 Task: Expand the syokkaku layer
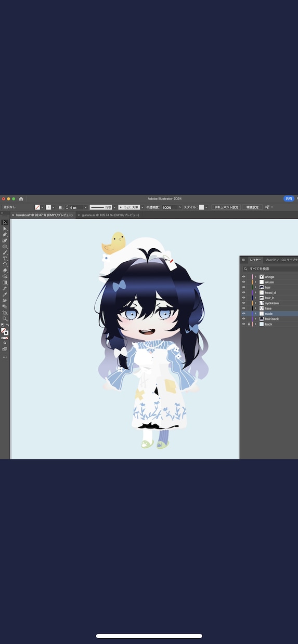(x=255, y=303)
